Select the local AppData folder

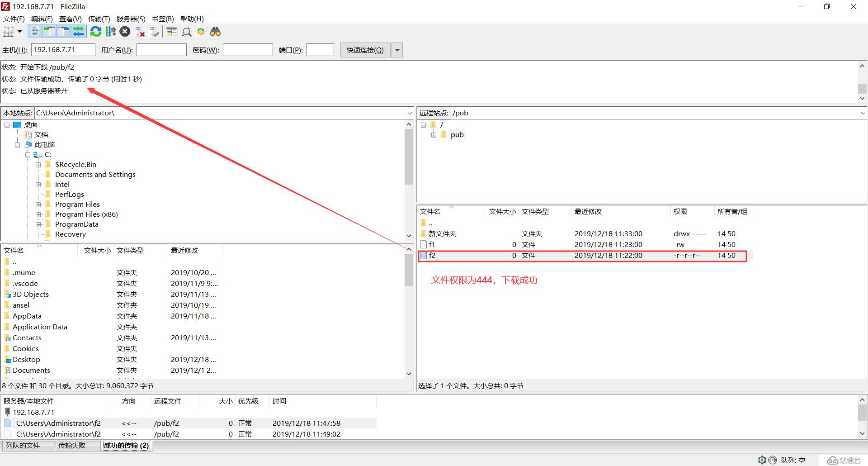[27, 316]
